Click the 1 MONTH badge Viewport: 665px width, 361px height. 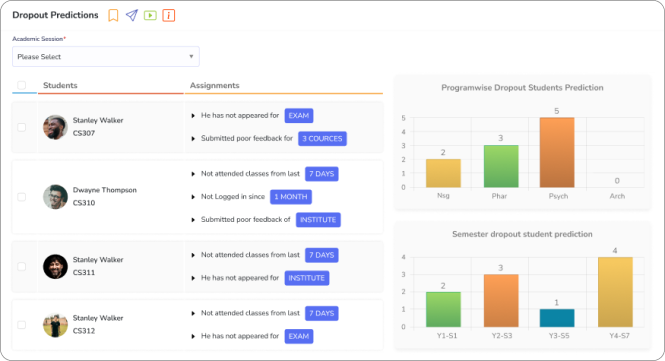pos(291,197)
